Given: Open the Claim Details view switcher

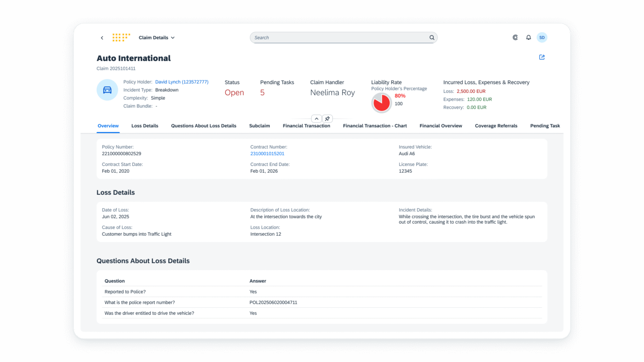Looking at the screenshot, I should click(x=156, y=37).
